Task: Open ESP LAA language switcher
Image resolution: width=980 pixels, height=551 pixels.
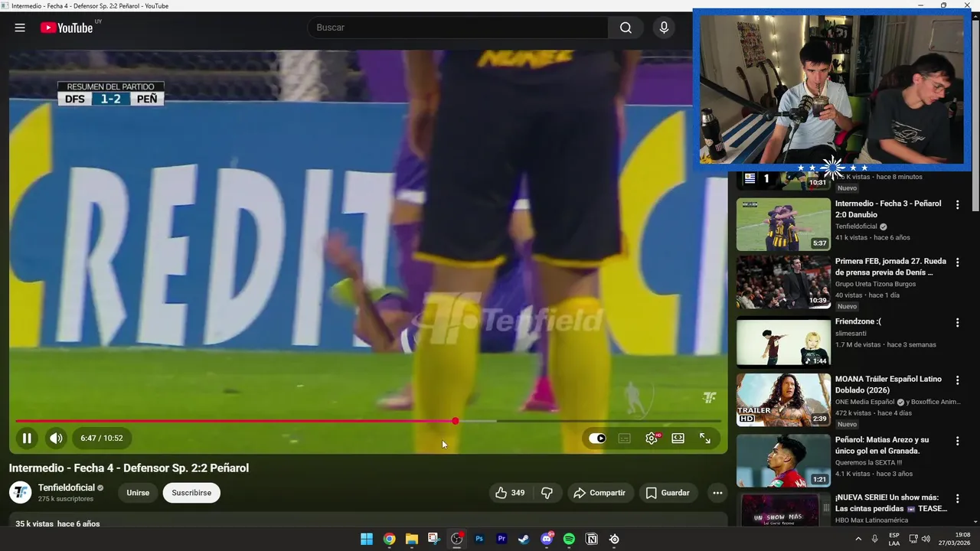Action: 894,539
